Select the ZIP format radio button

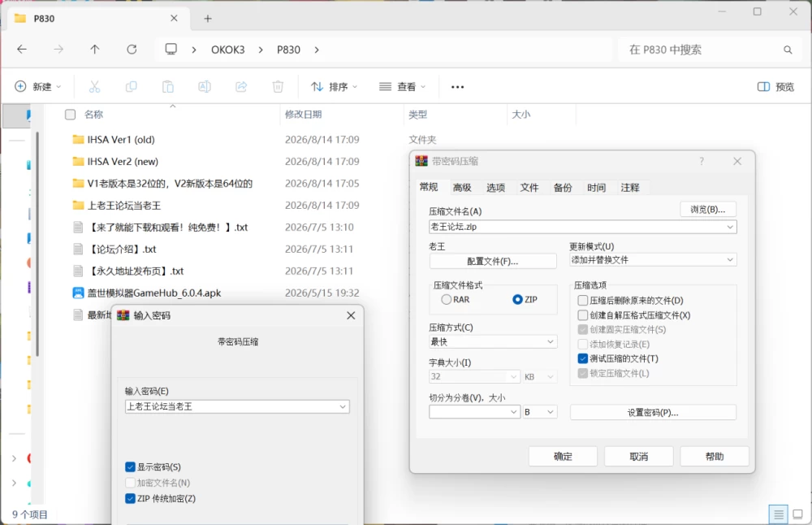click(x=517, y=300)
